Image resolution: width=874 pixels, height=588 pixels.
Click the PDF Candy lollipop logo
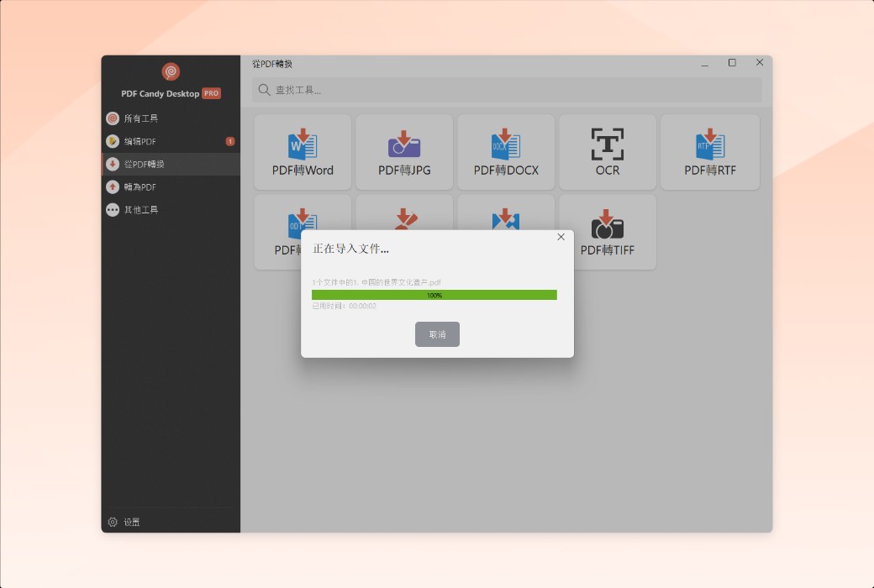click(171, 72)
